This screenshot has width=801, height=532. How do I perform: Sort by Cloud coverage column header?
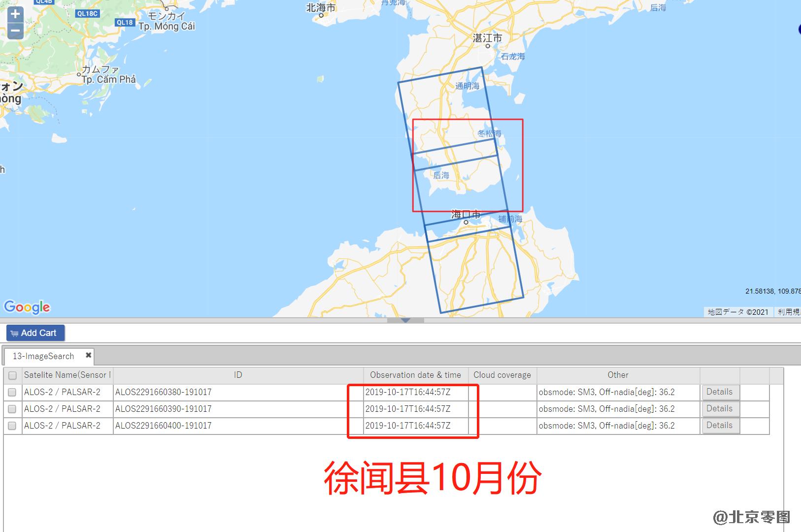[x=502, y=375]
